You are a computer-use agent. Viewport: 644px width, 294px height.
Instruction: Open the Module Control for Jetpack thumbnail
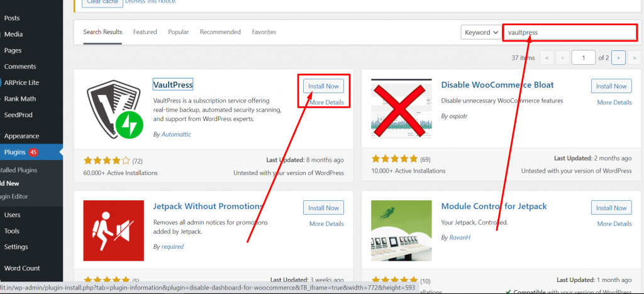[401, 230]
